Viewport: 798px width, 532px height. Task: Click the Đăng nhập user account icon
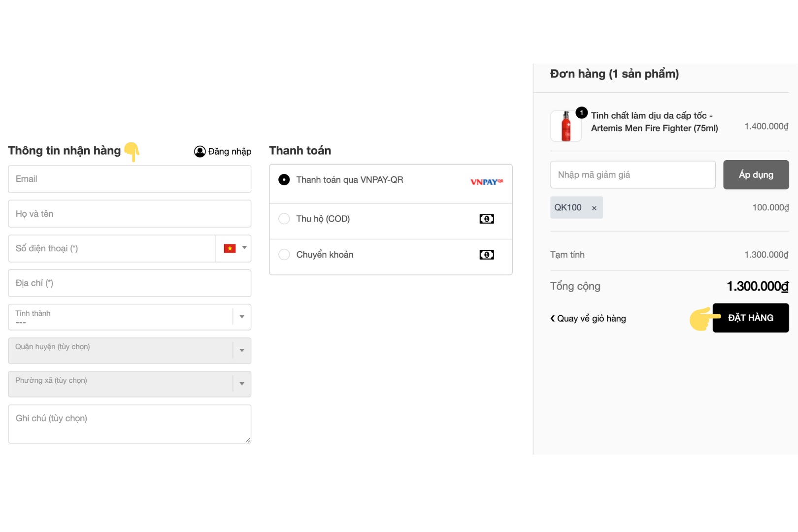click(199, 151)
